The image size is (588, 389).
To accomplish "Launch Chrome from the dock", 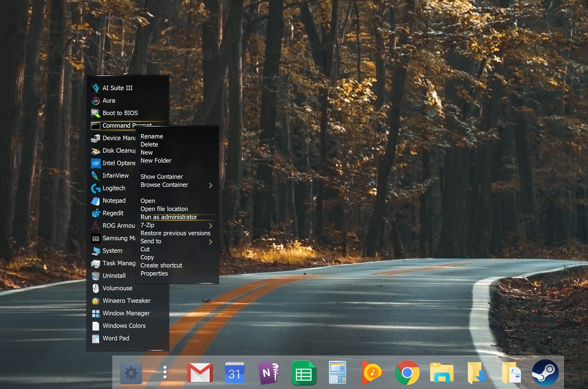I will [407, 373].
